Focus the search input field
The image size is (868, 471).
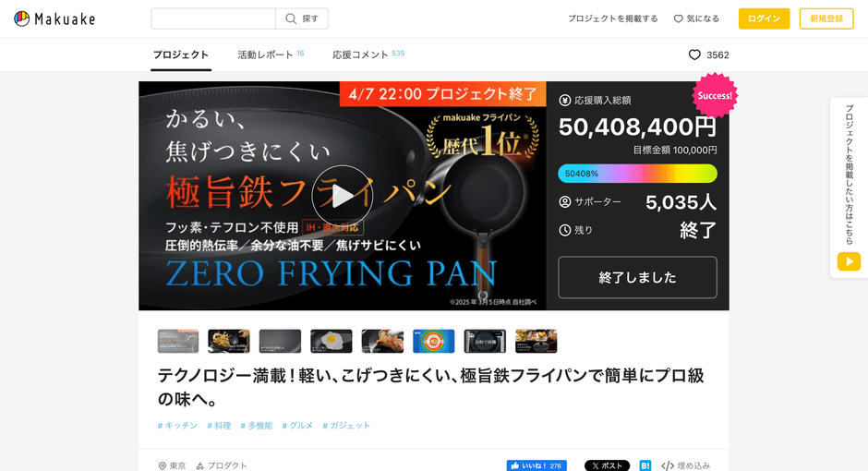coord(213,18)
